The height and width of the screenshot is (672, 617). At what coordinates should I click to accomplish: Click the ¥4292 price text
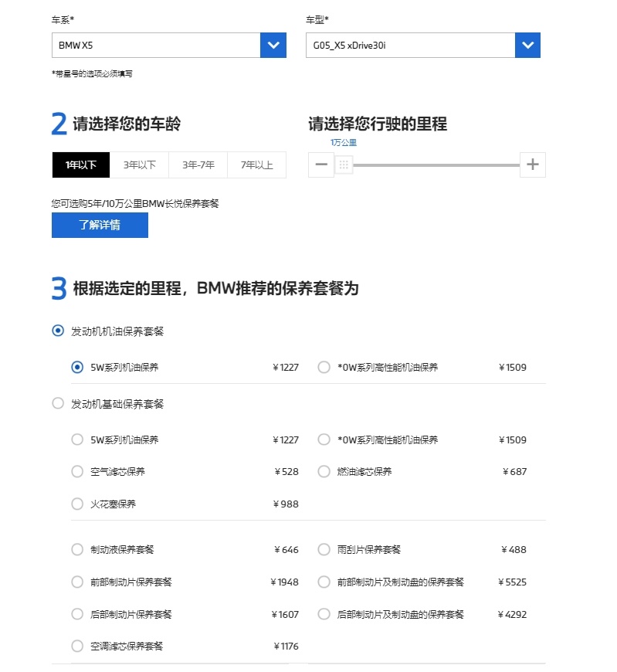pyautogui.click(x=512, y=614)
